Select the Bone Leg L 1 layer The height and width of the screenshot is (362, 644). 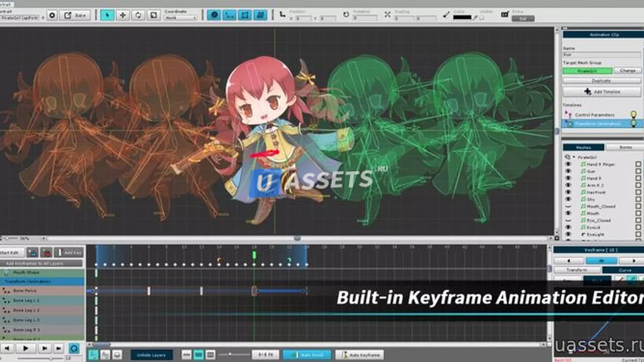point(42,300)
